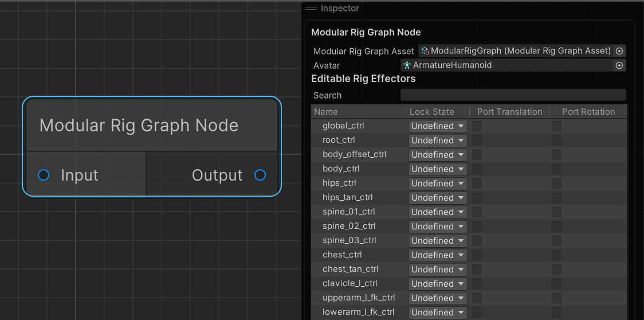The height and width of the screenshot is (320, 644).
Task: Enable Port Translation for spine_01_ctrl
Action: pyautogui.click(x=477, y=212)
